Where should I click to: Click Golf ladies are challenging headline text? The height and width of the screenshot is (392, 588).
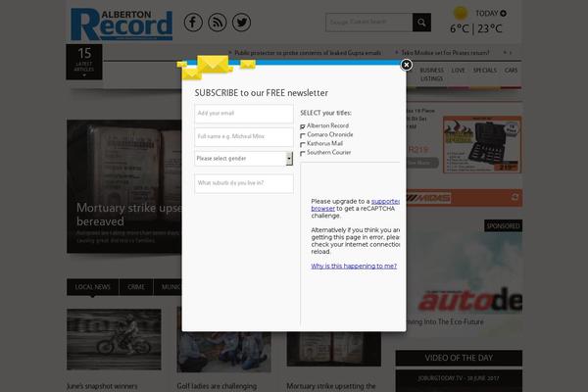pyautogui.click(x=217, y=386)
